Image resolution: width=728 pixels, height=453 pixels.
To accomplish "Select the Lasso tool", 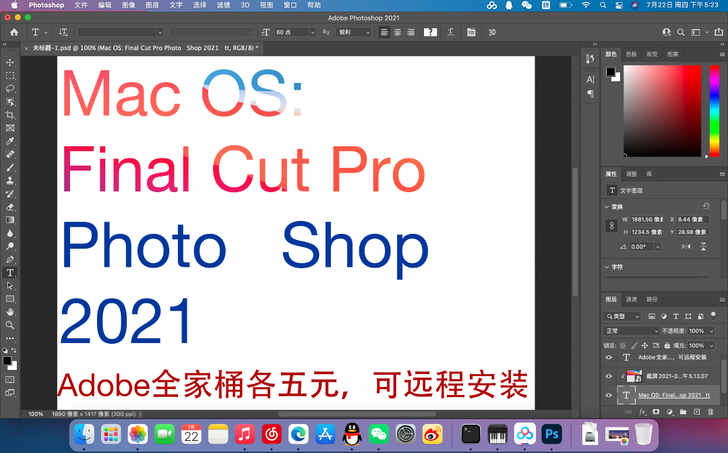I will pos(10,89).
